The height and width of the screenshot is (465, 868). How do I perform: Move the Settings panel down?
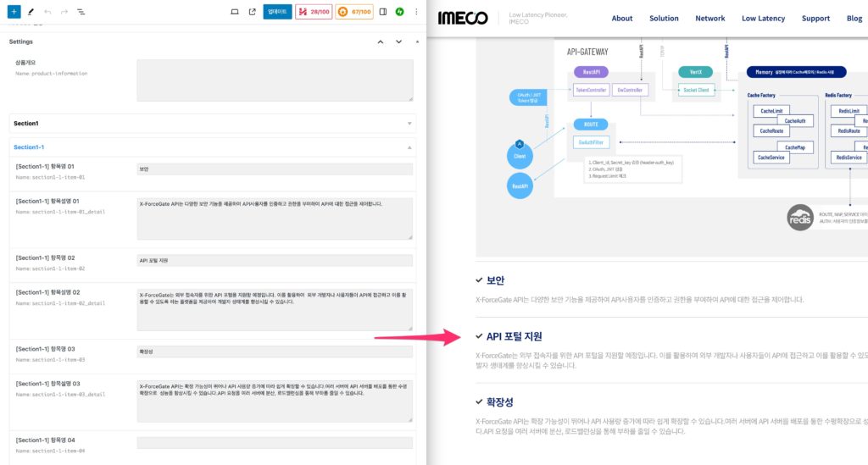pos(398,42)
